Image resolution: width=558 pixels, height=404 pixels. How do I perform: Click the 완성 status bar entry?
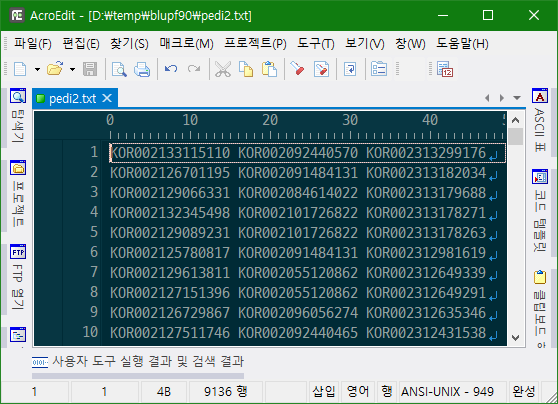523,392
